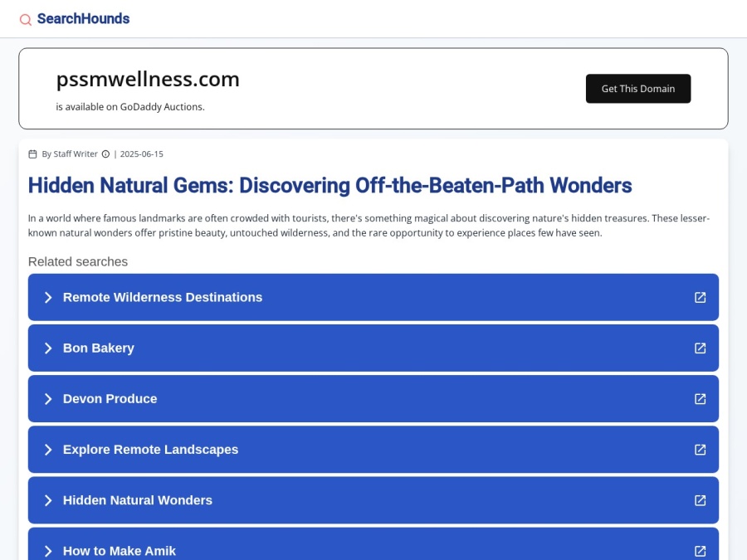This screenshot has height=560, width=747.
Task: Open How to Make Amik search
Action: [x=373, y=543]
